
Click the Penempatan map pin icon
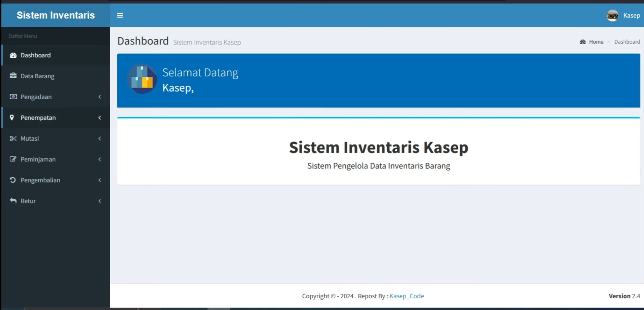pyautogui.click(x=12, y=117)
